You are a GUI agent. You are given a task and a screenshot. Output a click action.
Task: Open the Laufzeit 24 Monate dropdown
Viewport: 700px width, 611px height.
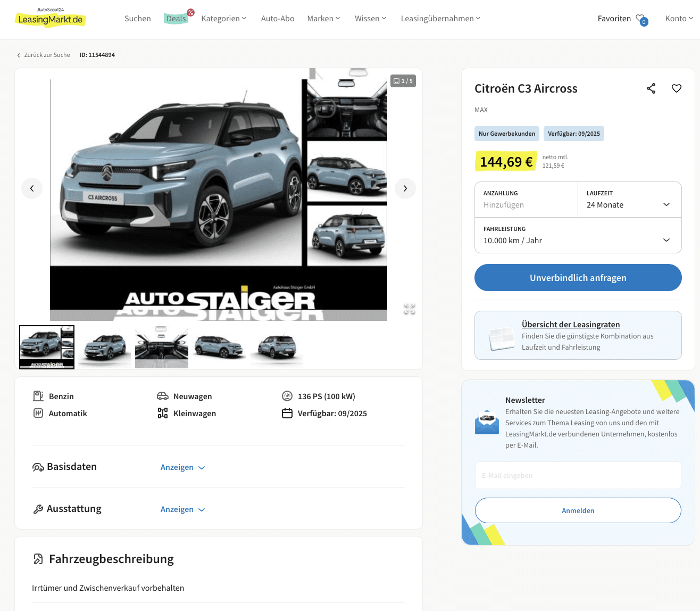click(x=630, y=200)
